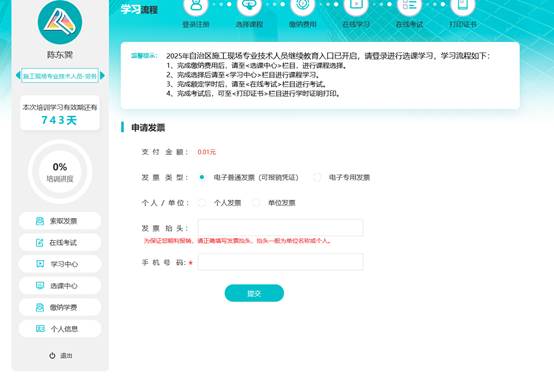Click the 选择课程 step label
The width and height of the screenshot is (554, 381).
point(249,24)
